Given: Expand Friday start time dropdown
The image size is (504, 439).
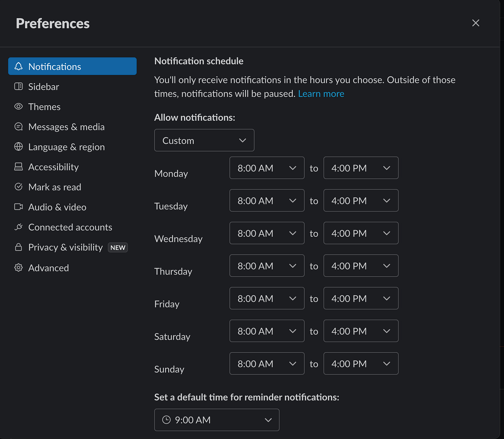Looking at the screenshot, I should click(267, 298).
